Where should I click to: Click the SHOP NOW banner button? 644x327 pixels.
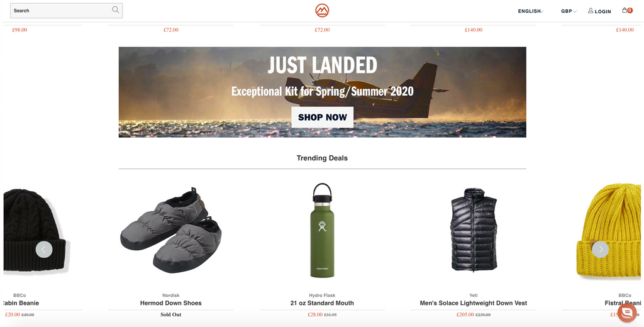coord(323,117)
